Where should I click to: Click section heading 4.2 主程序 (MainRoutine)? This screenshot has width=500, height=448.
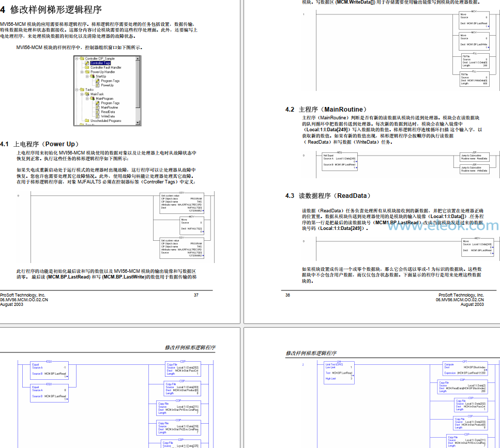(x=326, y=110)
